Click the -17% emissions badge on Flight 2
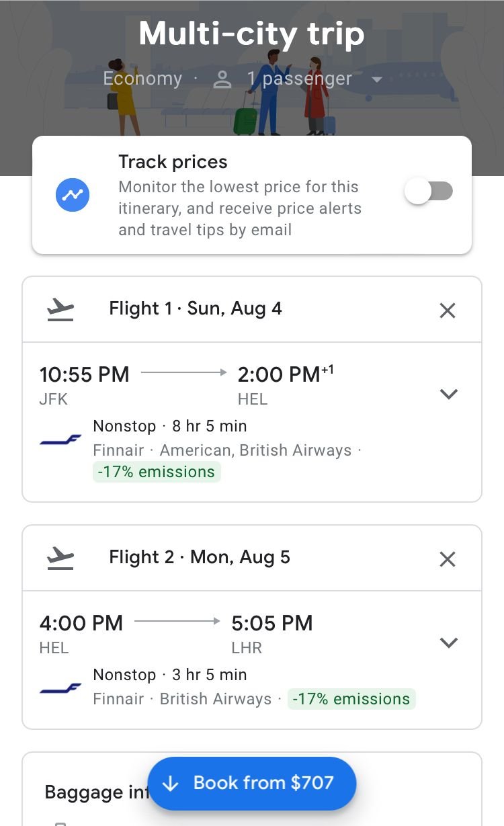The width and height of the screenshot is (504, 826). click(352, 699)
